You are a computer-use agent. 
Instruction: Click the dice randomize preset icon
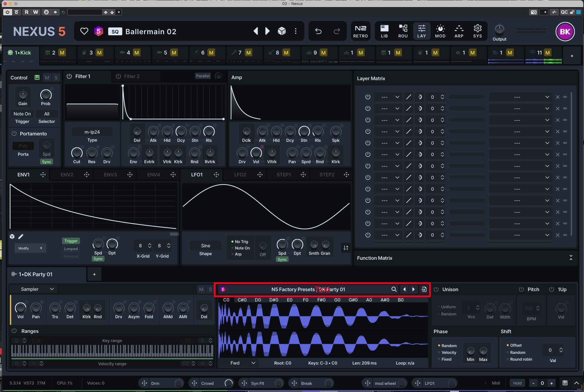point(281,31)
